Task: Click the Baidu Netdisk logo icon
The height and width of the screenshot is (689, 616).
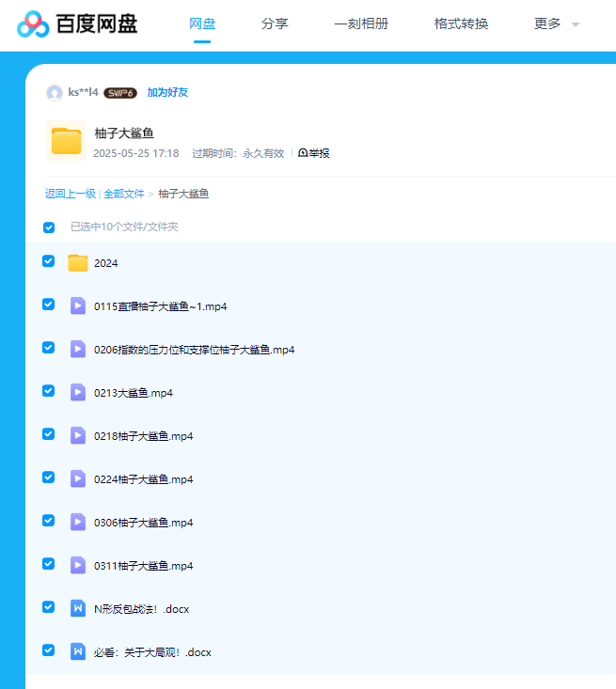Action: [x=33, y=24]
